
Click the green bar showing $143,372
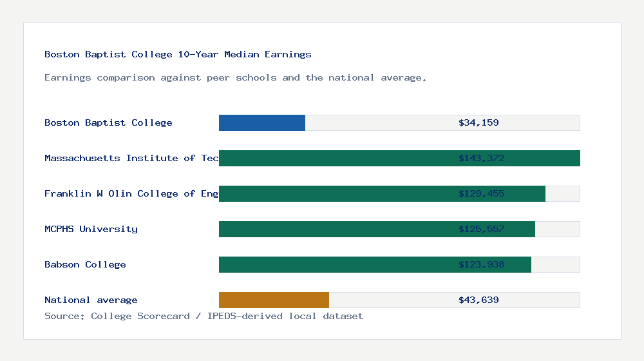400,159
